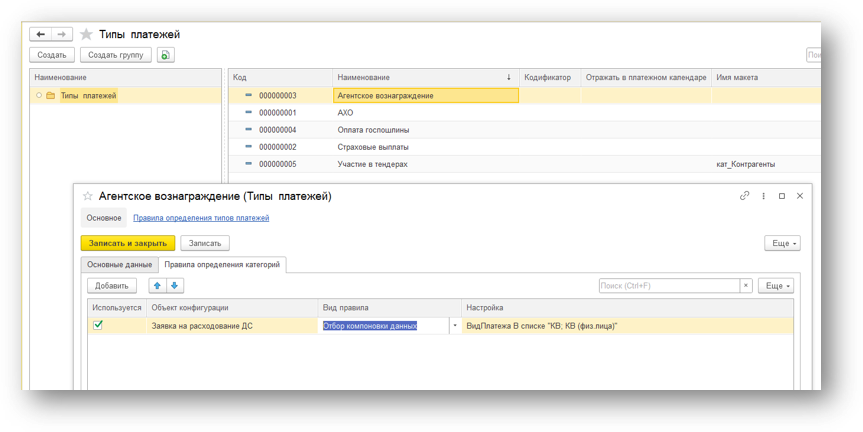The width and height of the screenshot is (863, 432).
Task: Open the Вид правила dropdown arrow
Action: point(455,326)
